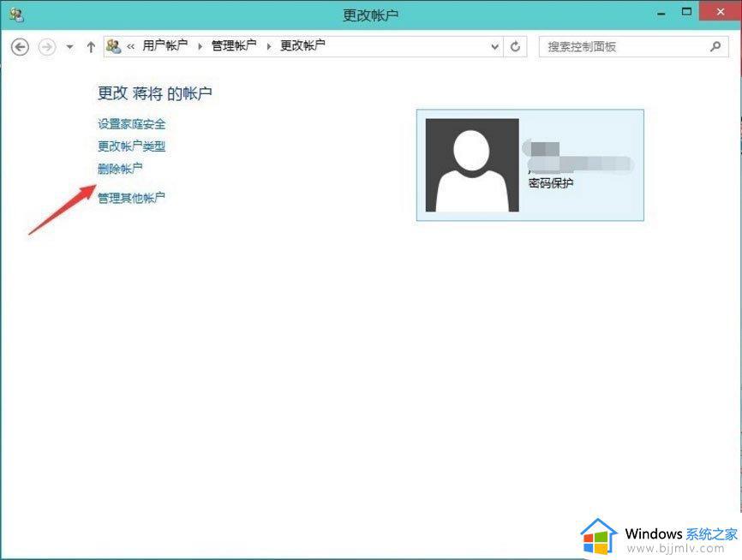
Task: Open the recent locations dropdown arrow
Action: tap(70, 47)
